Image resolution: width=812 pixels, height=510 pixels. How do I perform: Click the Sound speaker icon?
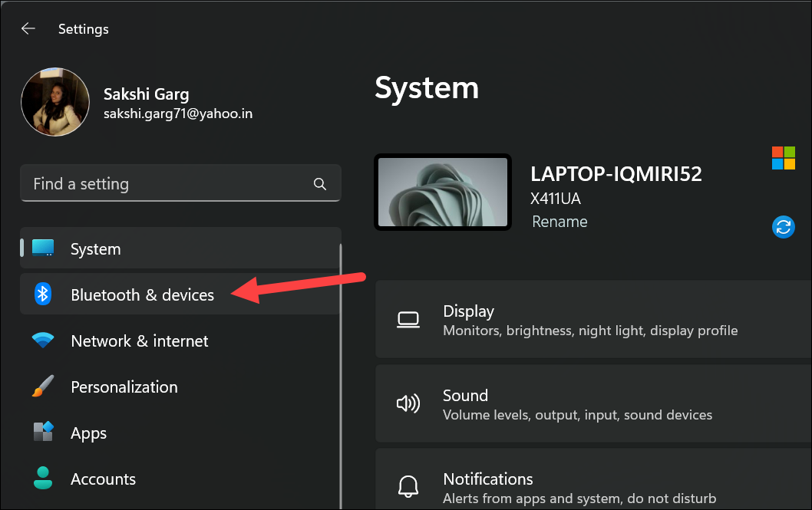tap(408, 403)
